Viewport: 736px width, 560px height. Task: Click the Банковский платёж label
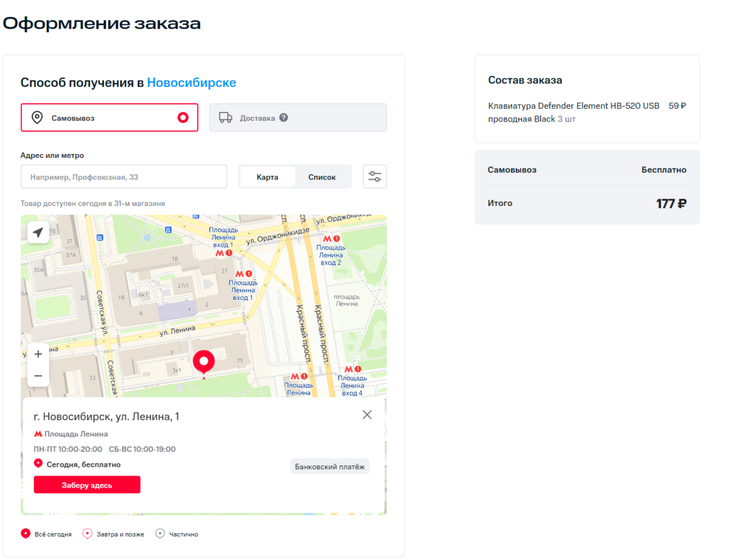click(330, 467)
